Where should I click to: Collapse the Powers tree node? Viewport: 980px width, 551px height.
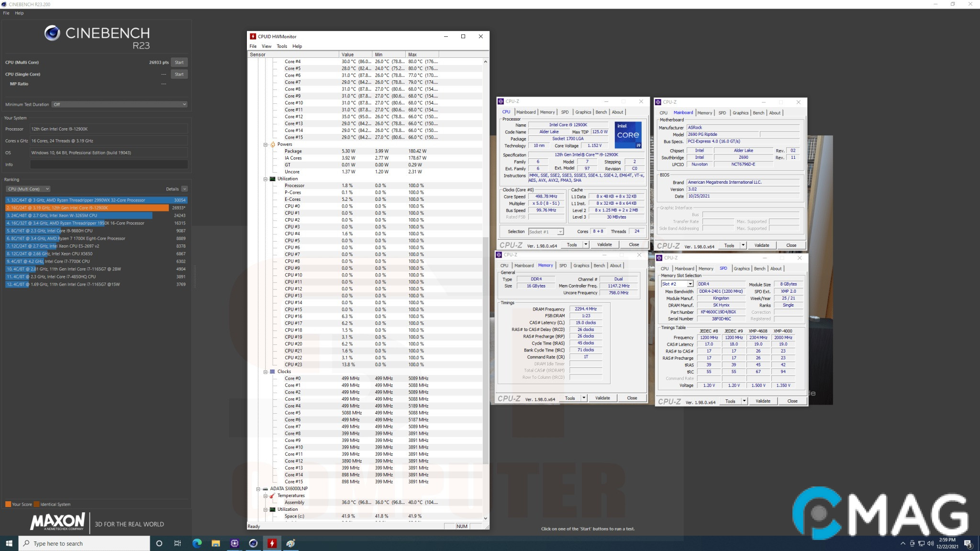(x=266, y=144)
